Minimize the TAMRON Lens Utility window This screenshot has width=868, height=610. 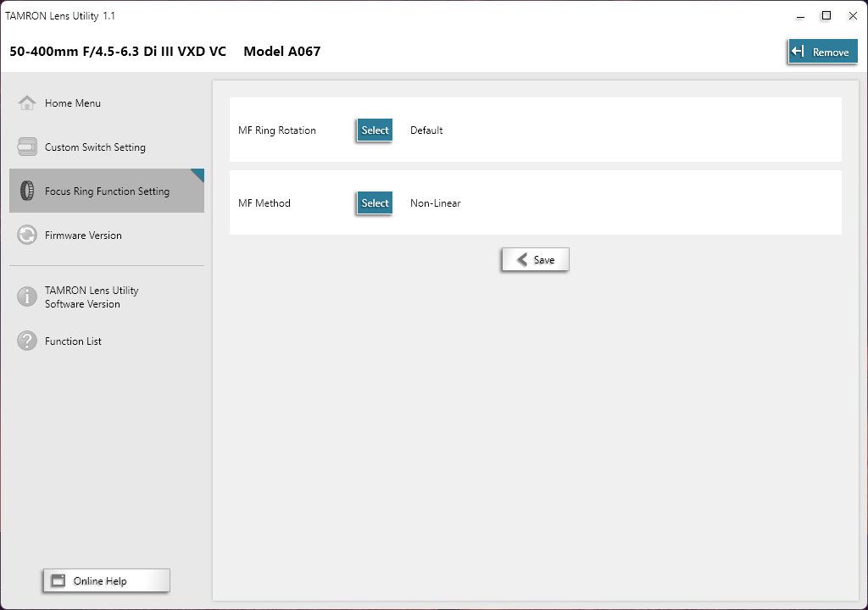pos(800,16)
